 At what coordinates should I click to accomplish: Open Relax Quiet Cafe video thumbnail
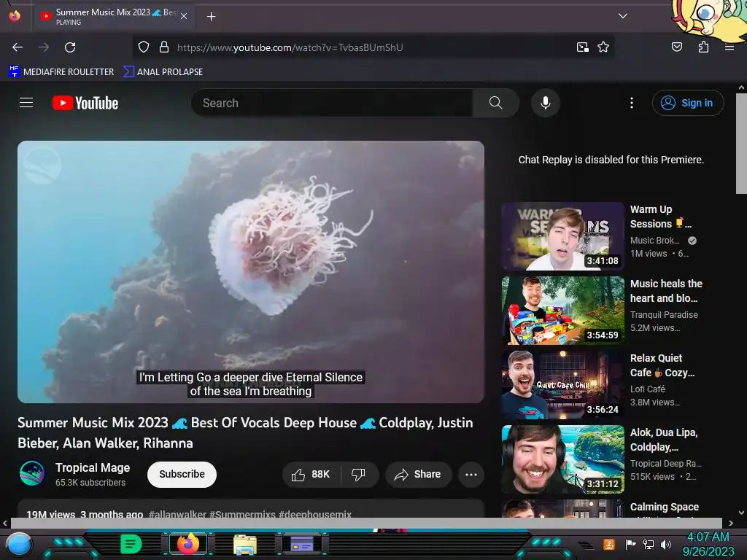(562, 385)
